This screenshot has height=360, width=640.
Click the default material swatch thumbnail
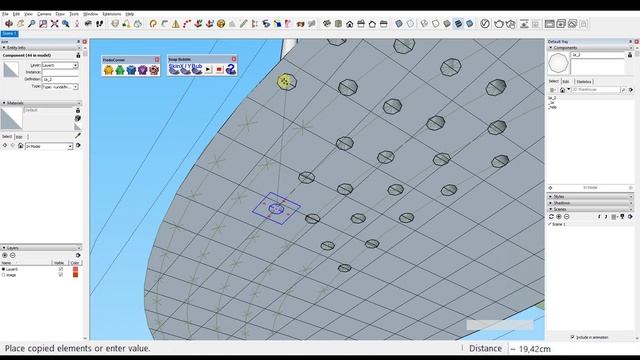(x=11, y=119)
